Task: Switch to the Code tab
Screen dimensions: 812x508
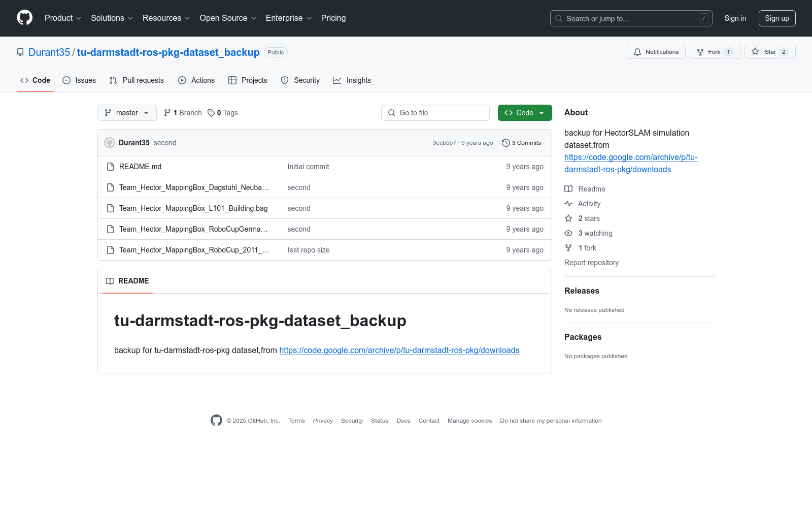Action: pos(36,80)
